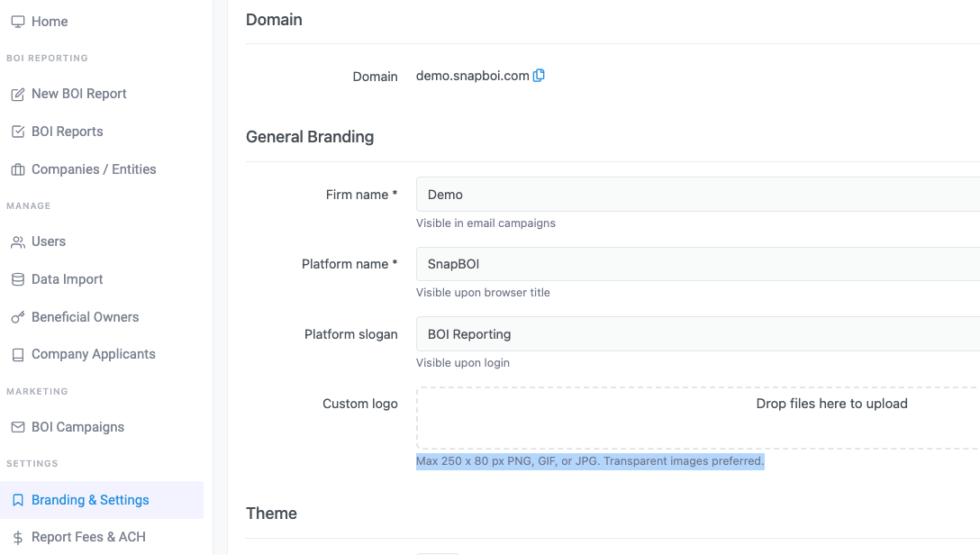Image resolution: width=980 pixels, height=555 pixels.
Task: Go to BOI Campaigns under Marketing
Action: 77,427
